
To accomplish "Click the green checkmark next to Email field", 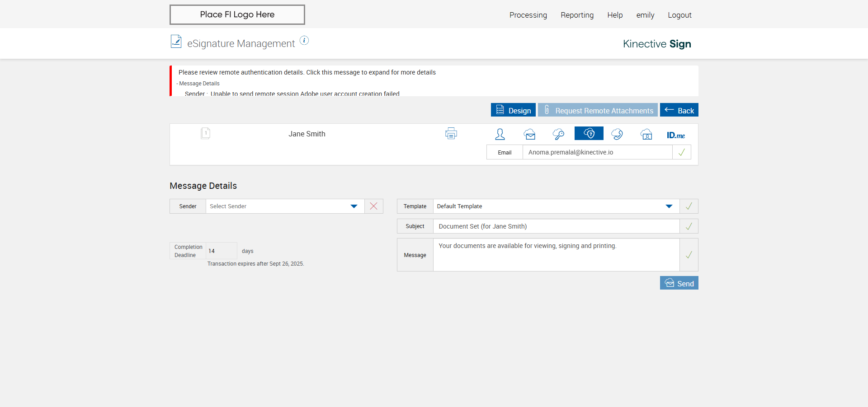I will (682, 152).
